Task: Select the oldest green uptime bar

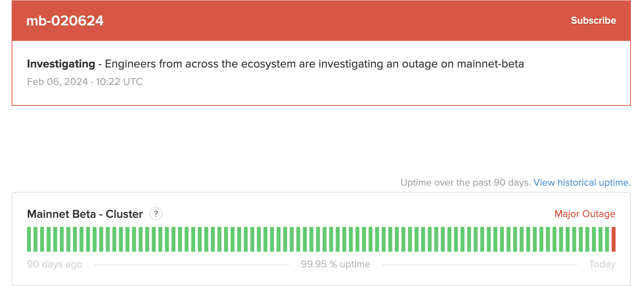Action: (29, 239)
